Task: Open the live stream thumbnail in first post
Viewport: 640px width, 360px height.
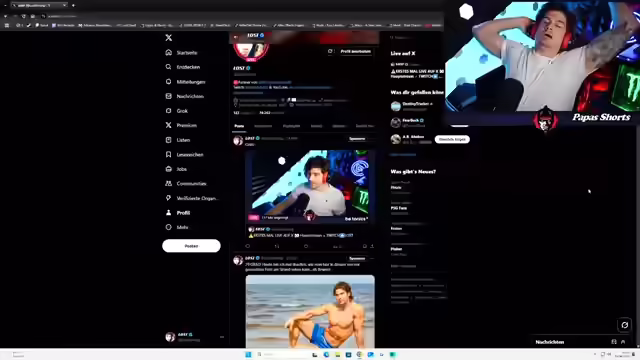Action: [310, 187]
